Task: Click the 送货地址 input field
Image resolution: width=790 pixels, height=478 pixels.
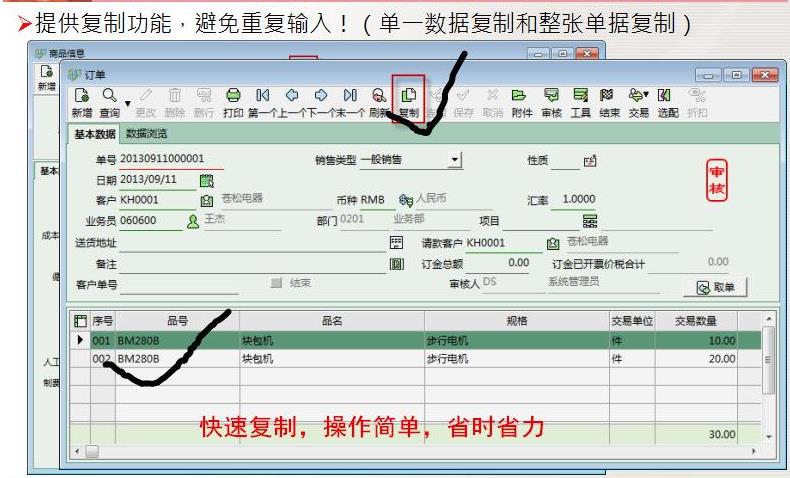Action: (x=250, y=242)
